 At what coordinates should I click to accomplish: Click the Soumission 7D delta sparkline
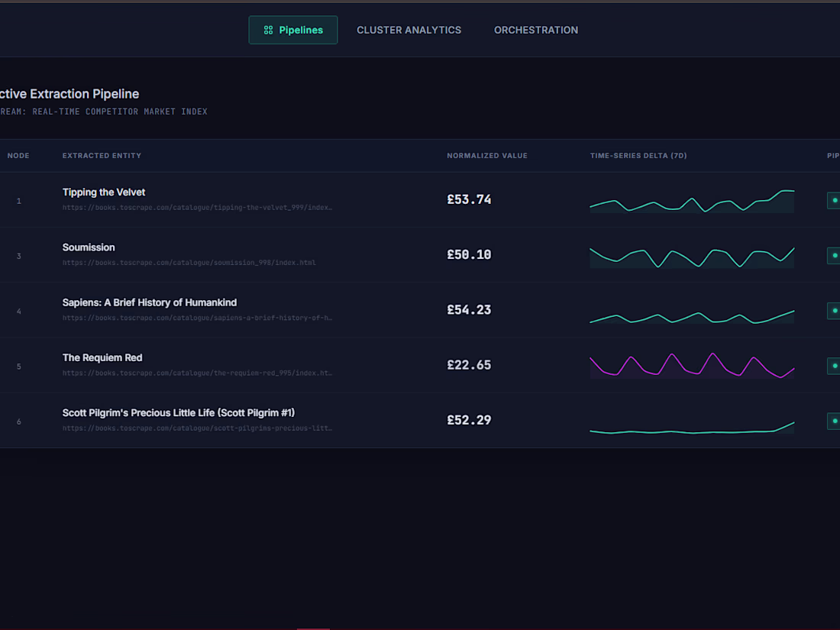[x=692, y=257]
